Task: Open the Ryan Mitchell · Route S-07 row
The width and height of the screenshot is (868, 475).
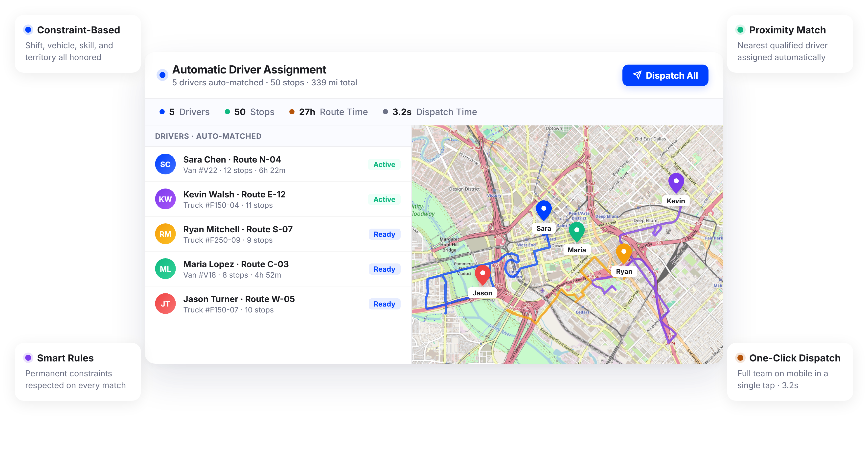Action: click(278, 234)
